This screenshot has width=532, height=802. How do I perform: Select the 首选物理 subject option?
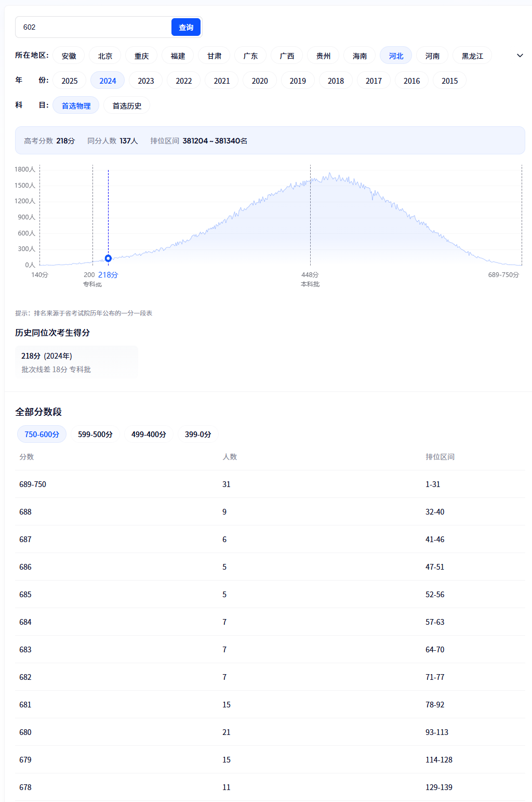tap(76, 105)
